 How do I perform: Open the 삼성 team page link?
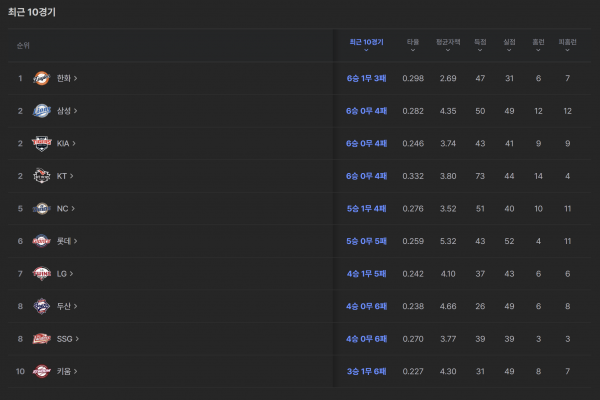click(67, 111)
